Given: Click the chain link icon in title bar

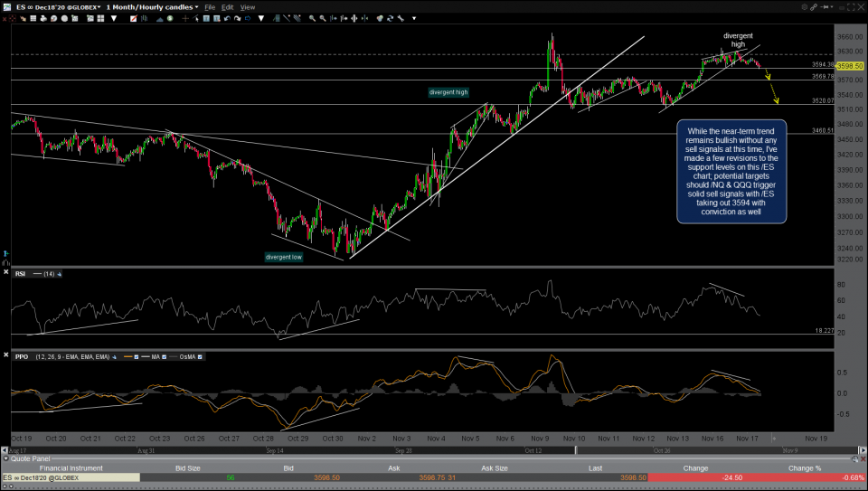Looking at the screenshot, I should (814, 6).
